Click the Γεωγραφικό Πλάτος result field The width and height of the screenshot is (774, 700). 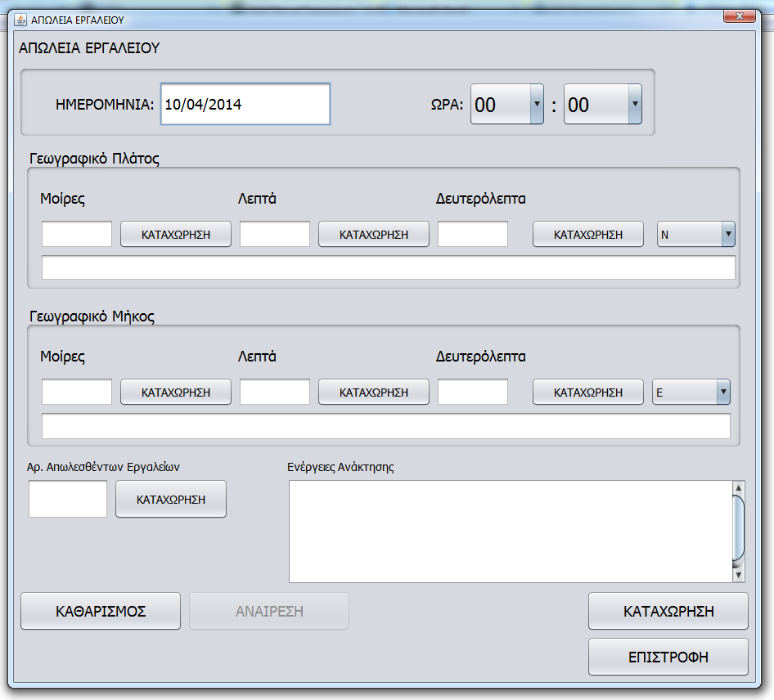click(389, 267)
